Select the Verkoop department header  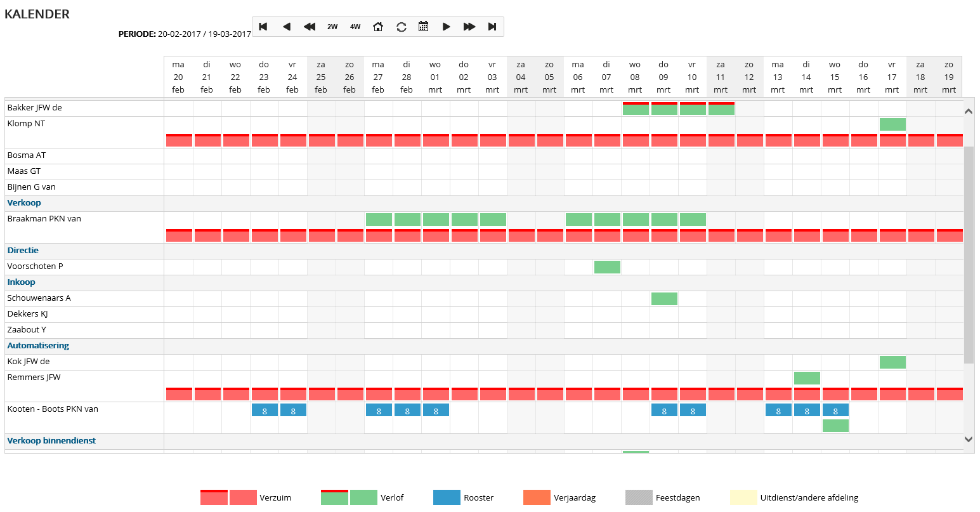point(24,203)
